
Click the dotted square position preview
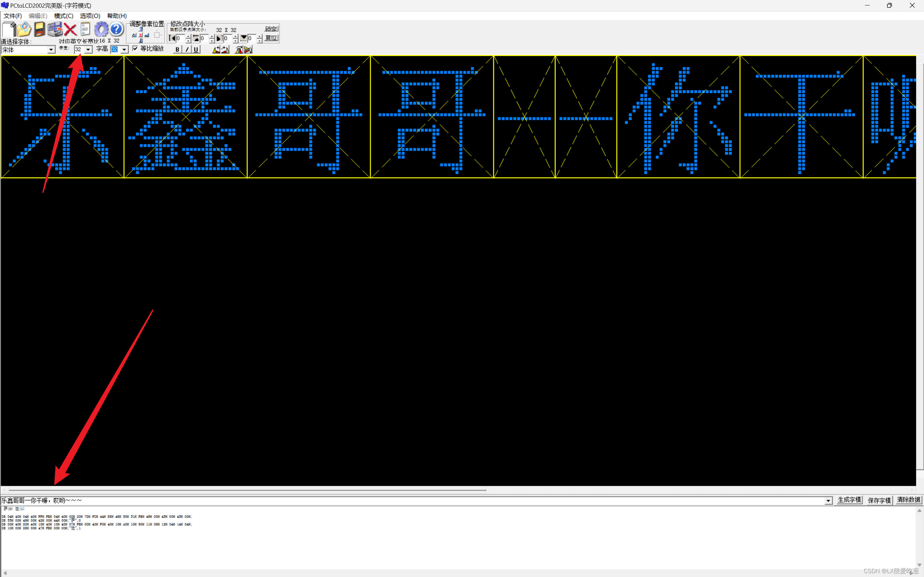click(x=157, y=35)
